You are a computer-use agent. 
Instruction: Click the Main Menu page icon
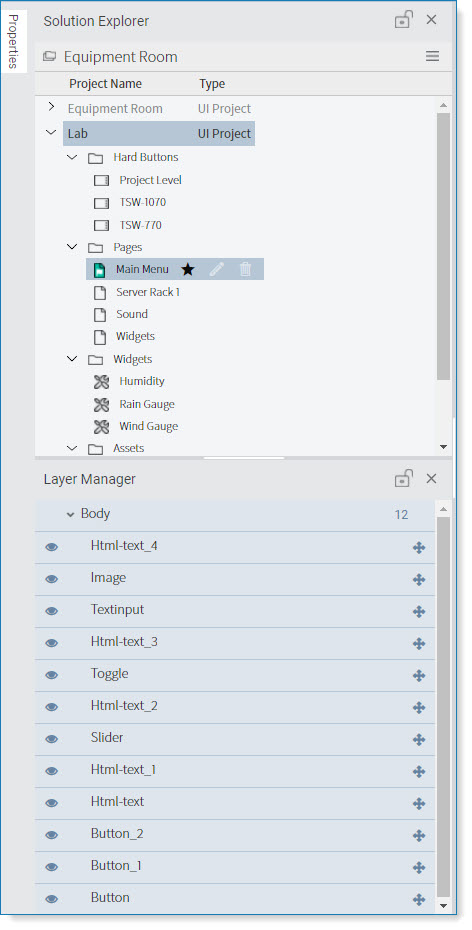pyautogui.click(x=100, y=270)
